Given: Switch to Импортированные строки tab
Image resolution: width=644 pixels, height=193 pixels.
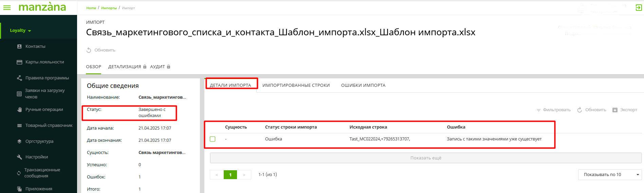Looking at the screenshot, I should point(296,85).
